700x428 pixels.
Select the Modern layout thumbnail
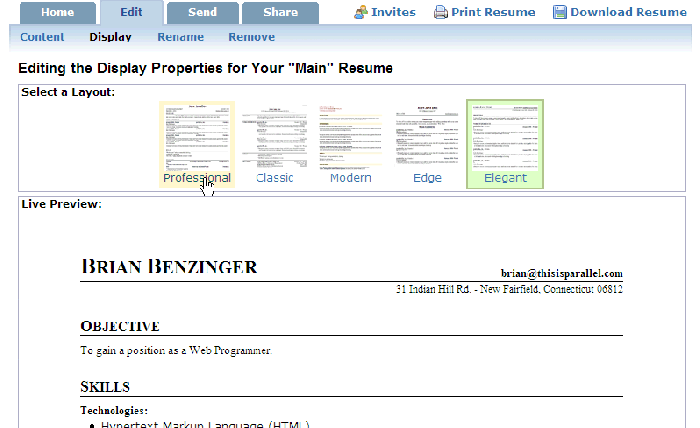351,137
